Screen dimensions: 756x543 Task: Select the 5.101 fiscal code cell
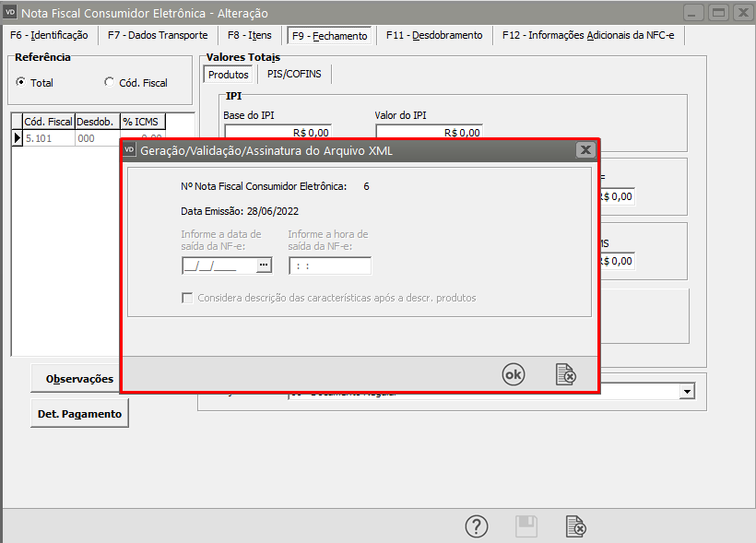49,138
